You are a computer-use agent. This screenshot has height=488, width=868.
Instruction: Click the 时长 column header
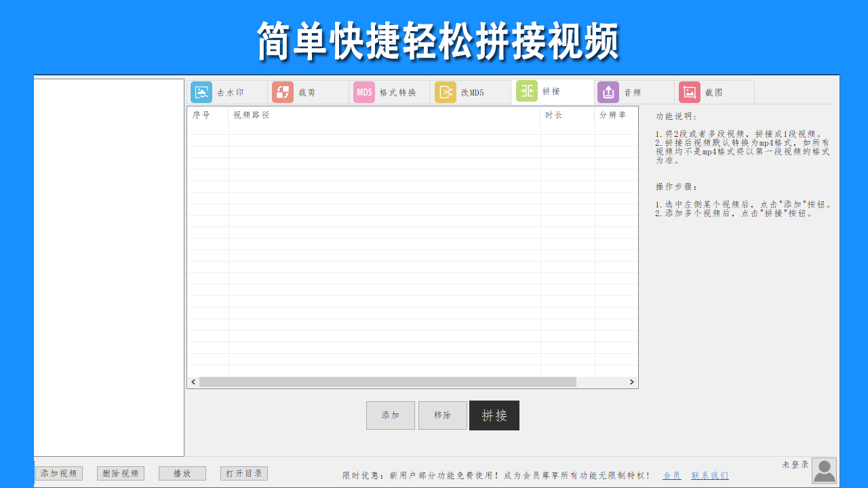pyautogui.click(x=554, y=115)
